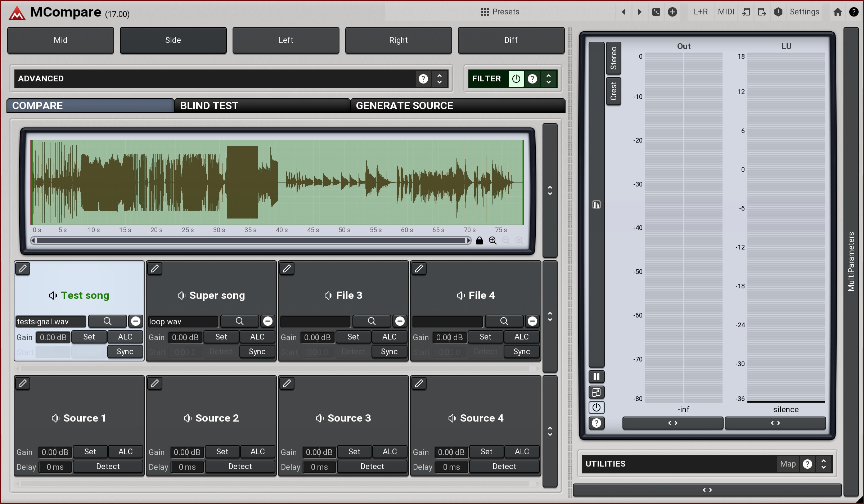Expand the UTILITIES panel arrows
Image resolution: width=864 pixels, height=504 pixels.
[823, 464]
